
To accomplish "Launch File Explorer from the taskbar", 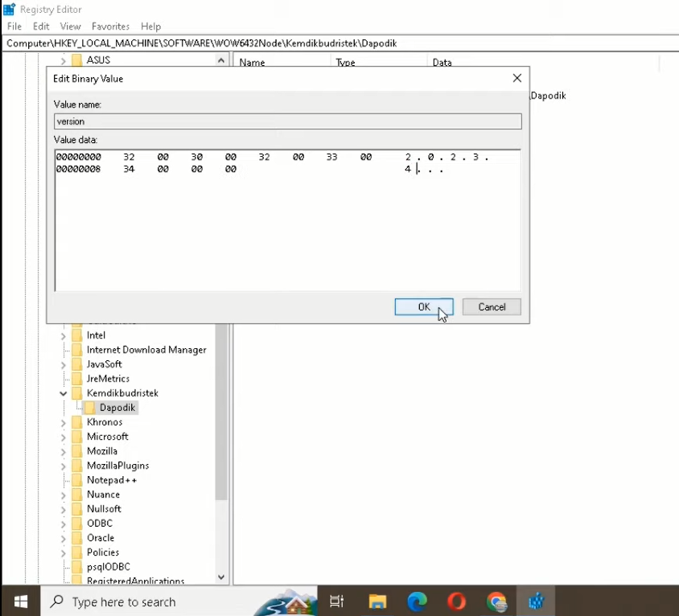I will coord(377,602).
